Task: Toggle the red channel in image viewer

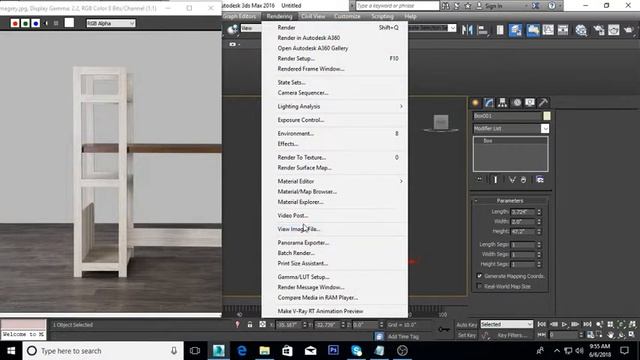Action: coord(15,23)
